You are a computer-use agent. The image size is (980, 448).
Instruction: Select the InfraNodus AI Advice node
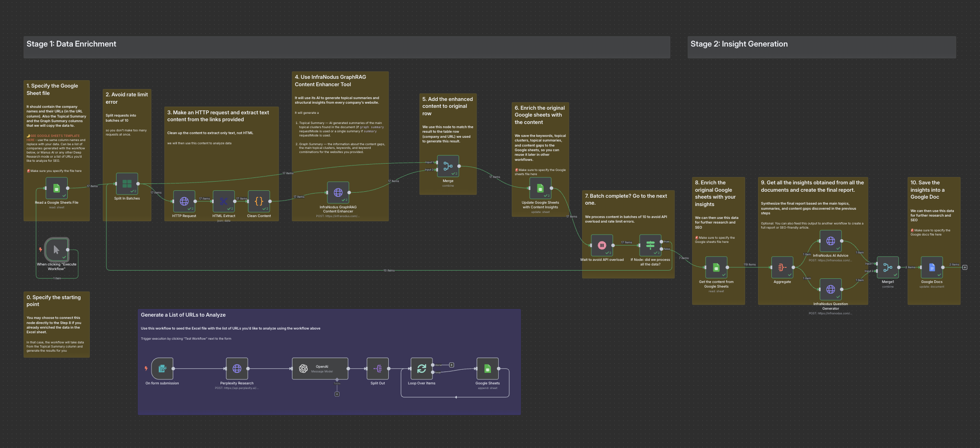tap(831, 241)
